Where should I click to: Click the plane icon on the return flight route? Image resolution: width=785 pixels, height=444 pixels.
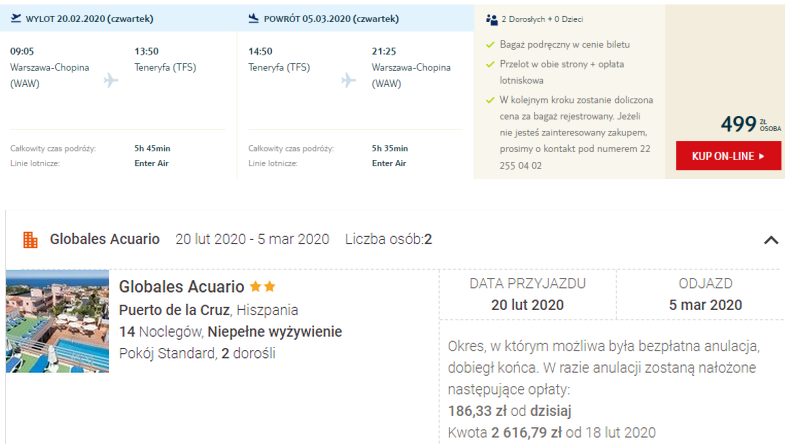[348, 80]
